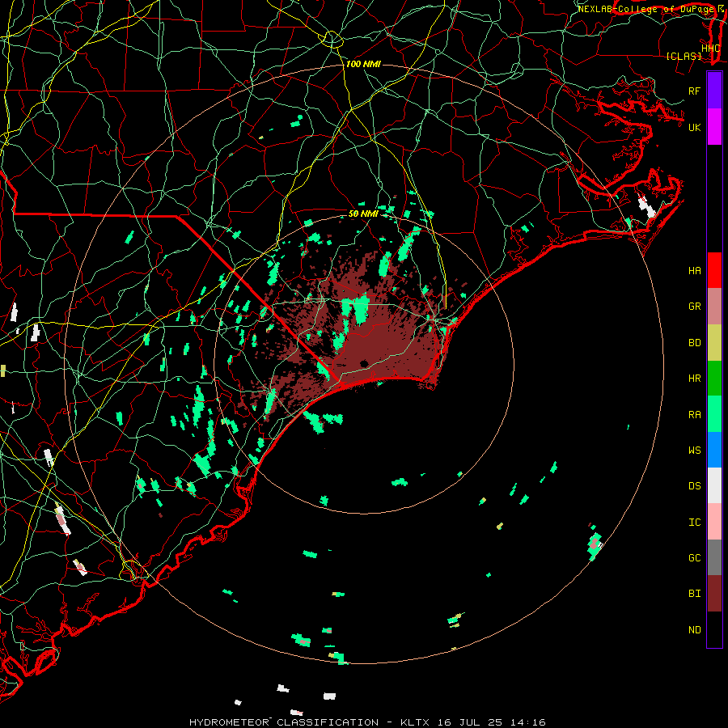Select the red HA legend swatch
Screen dimensions: 728x728
[x=714, y=270]
